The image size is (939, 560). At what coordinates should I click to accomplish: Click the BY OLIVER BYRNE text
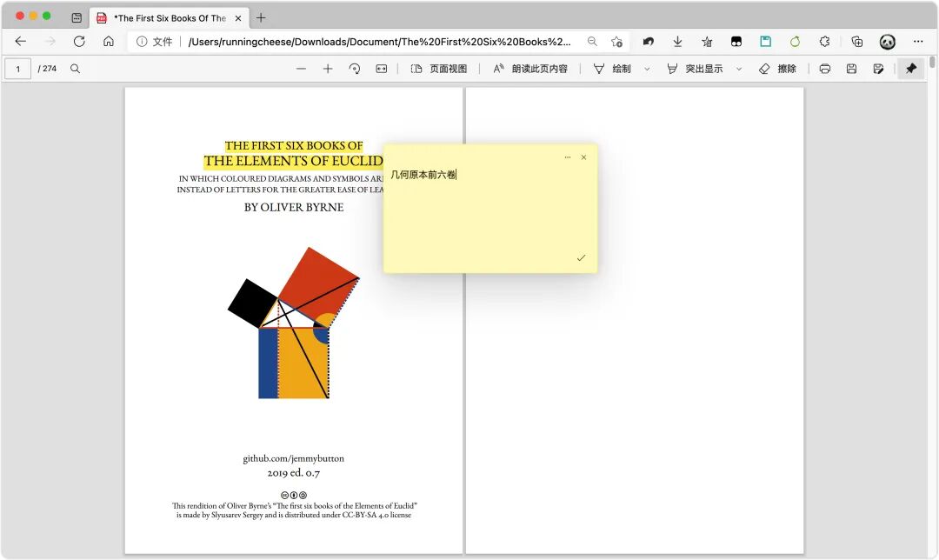click(294, 207)
